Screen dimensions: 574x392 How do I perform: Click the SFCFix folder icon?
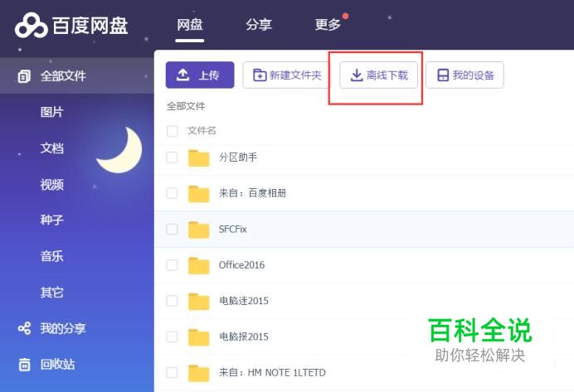(x=199, y=230)
